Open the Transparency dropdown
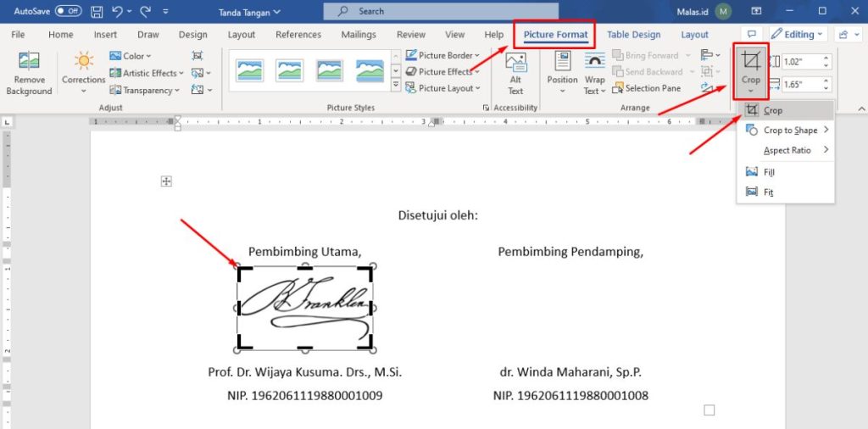 click(x=145, y=90)
